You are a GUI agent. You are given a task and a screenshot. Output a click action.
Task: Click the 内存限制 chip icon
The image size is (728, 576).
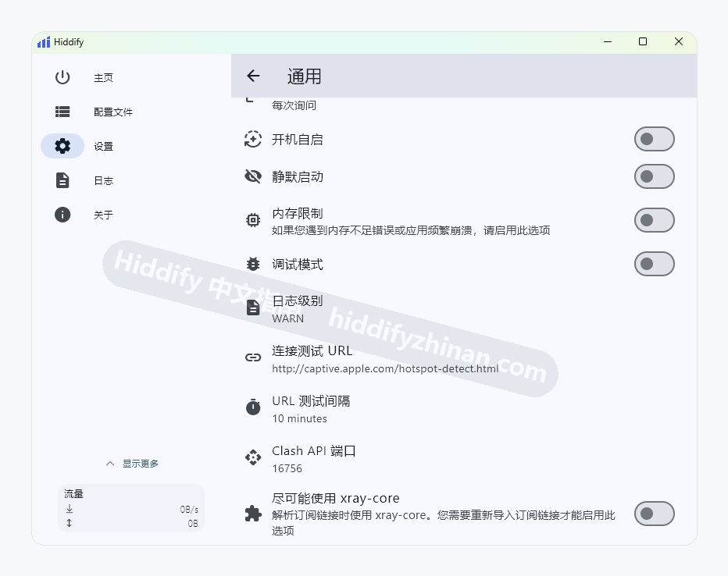[253, 220]
